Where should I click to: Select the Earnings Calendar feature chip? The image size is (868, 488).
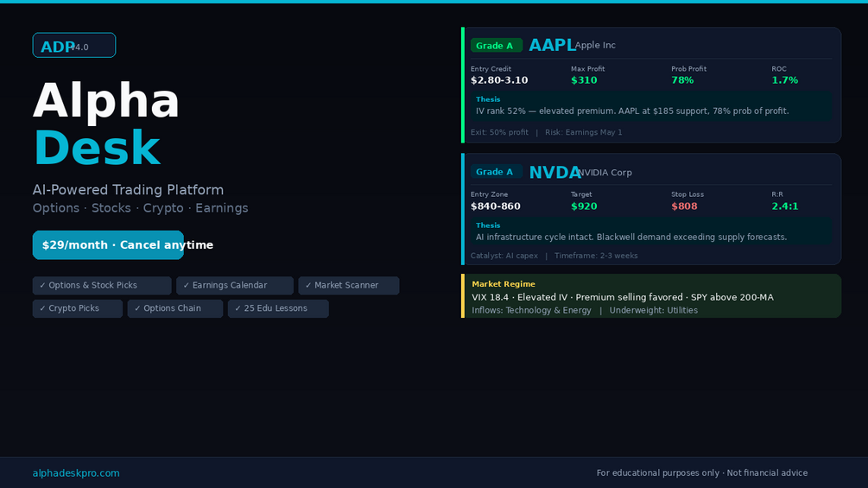(x=235, y=286)
